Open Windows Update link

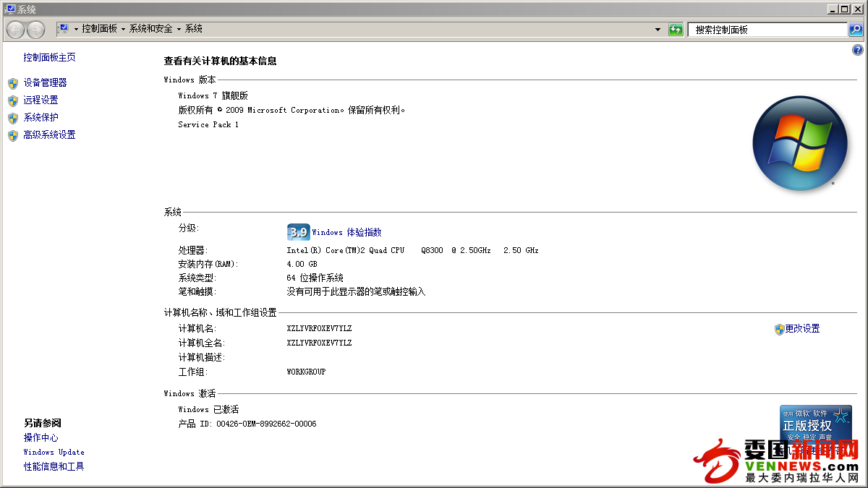click(x=54, y=452)
